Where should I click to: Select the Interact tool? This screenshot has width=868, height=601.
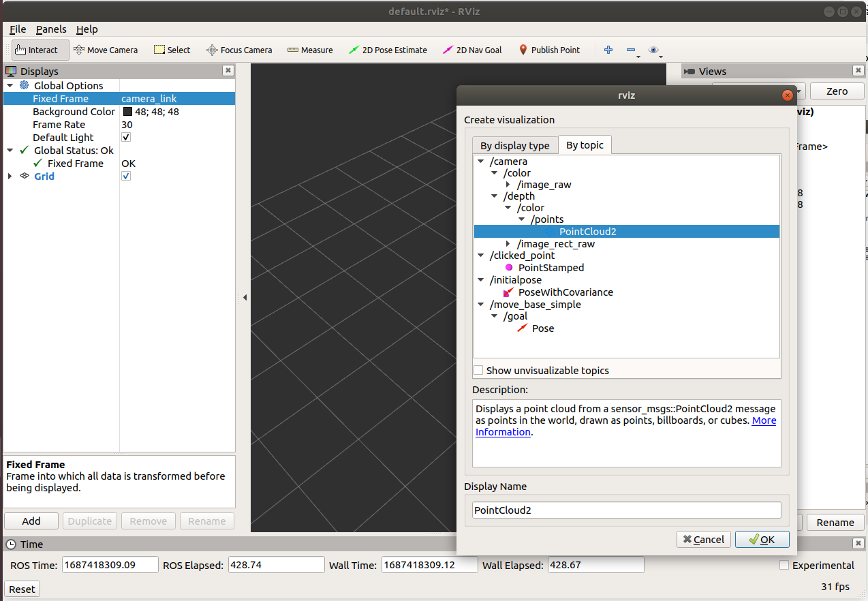[40, 50]
